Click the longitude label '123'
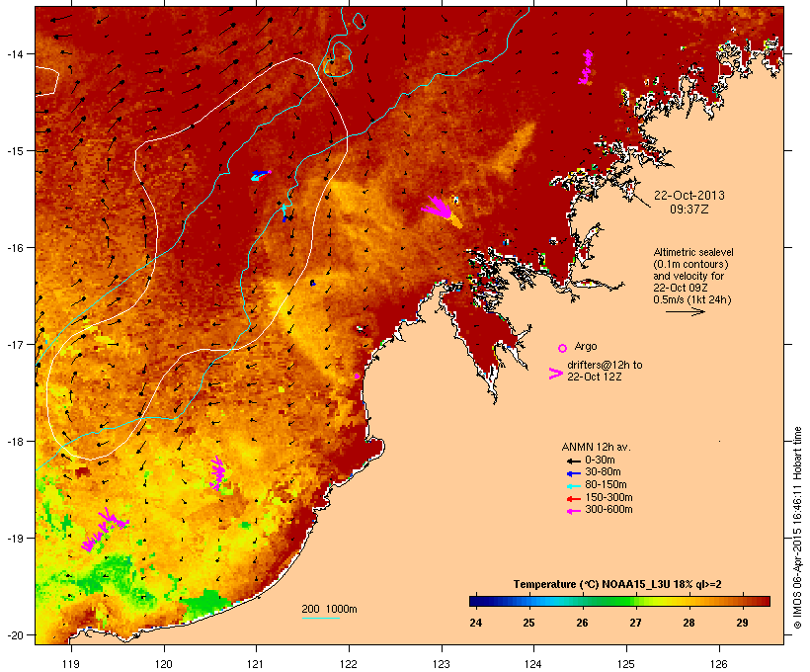Image resolution: width=810 pixels, height=672 pixels. (x=442, y=664)
